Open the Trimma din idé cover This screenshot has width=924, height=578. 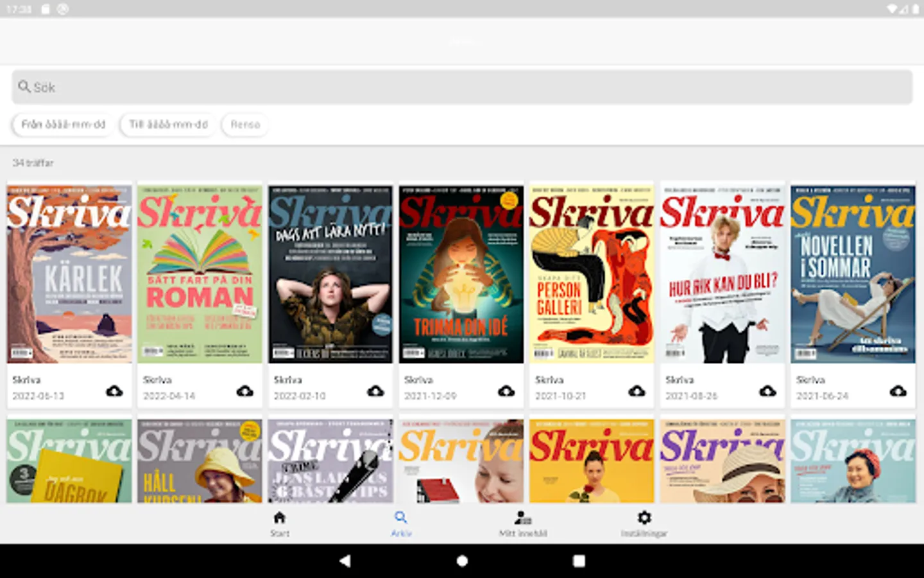(x=461, y=274)
